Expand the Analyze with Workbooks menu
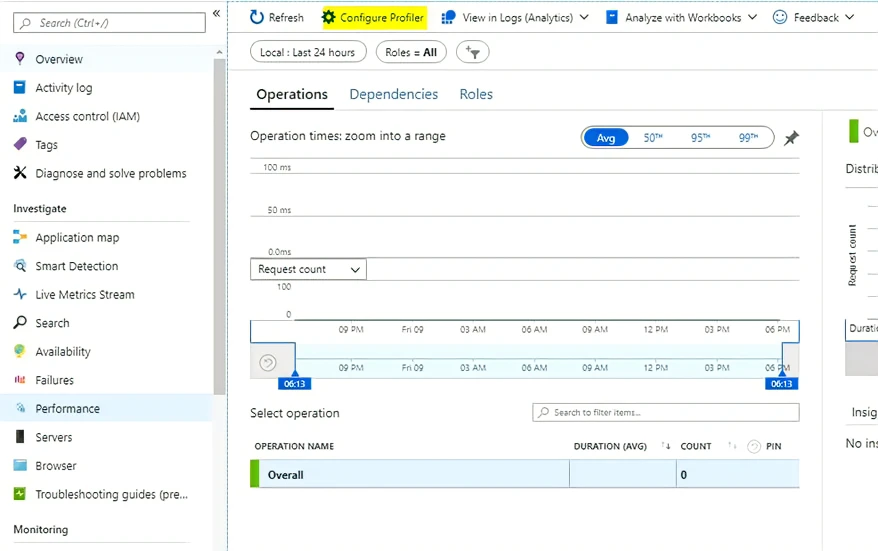 point(682,17)
